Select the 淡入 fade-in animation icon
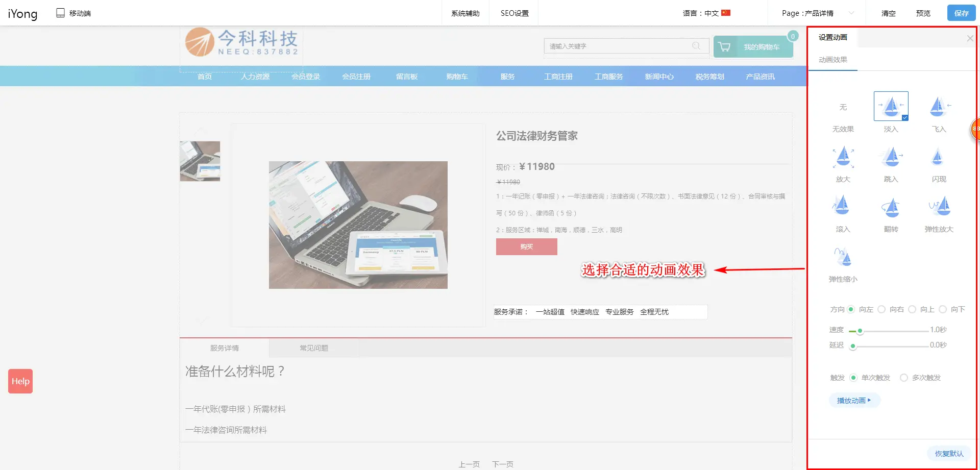The height and width of the screenshot is (470, 980). (x=891, y=106)
